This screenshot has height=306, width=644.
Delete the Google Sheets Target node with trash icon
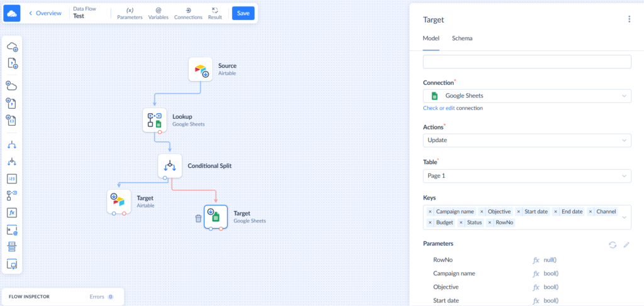198,218
